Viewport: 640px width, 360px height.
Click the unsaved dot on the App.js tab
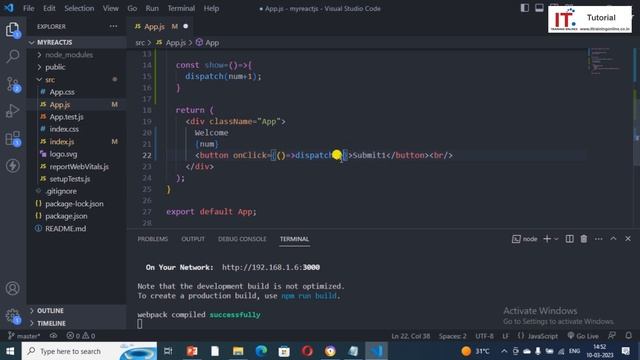(186, 27)
